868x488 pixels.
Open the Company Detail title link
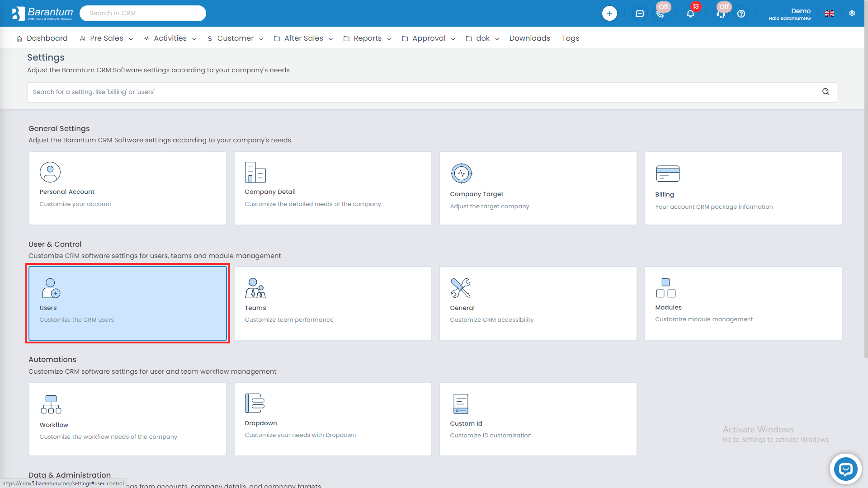pos(270,192)
